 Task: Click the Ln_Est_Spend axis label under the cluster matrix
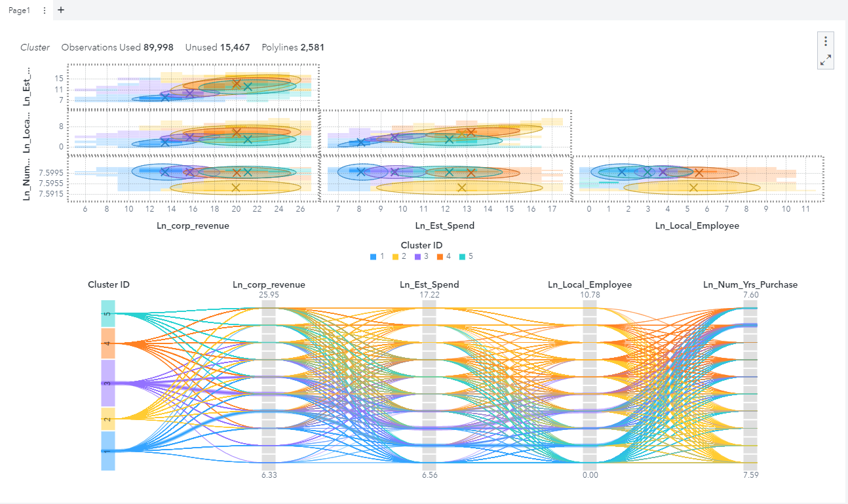(x=444, y=225)
